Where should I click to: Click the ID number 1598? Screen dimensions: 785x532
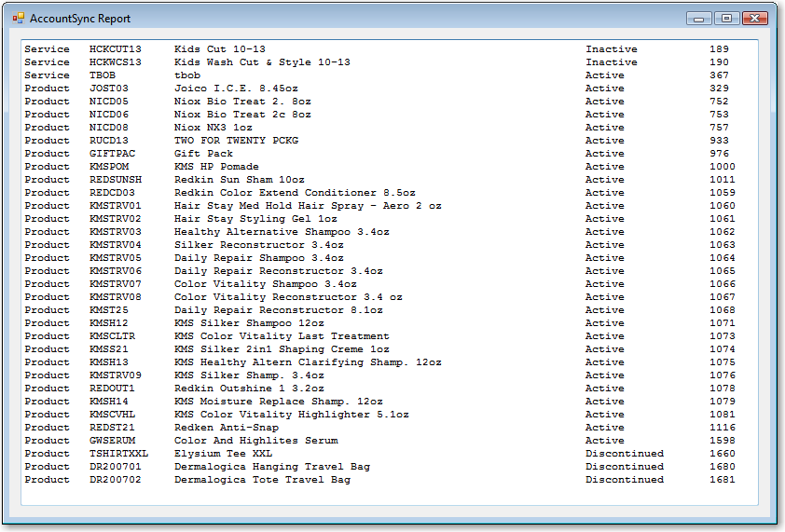pyautogui.click(x=722, y=441)
